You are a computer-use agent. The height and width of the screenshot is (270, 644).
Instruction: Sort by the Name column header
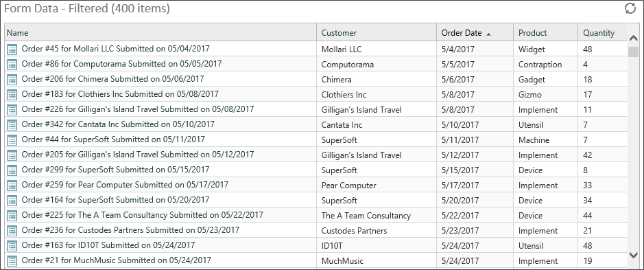coord(160,33)
